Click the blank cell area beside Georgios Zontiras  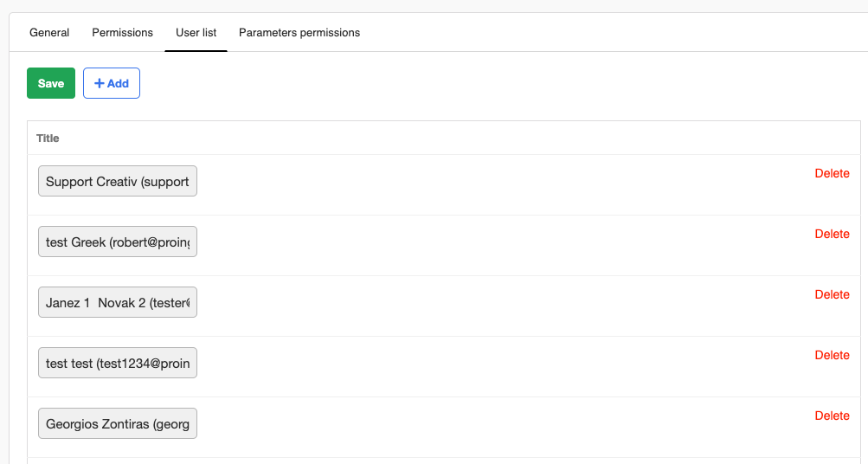click(x=502, y=427)
